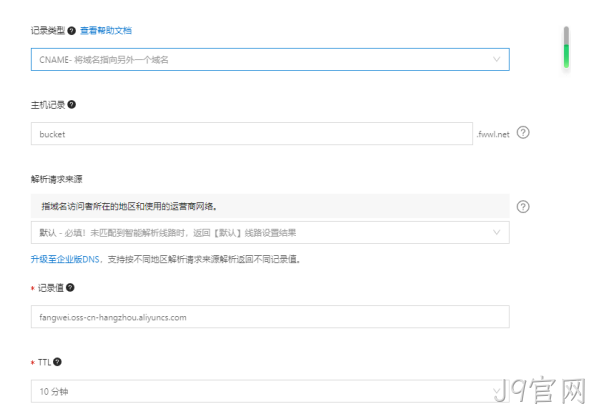Focus record value field with aliyuncs.com address
The width and height of the screenshot is (599, 416).
coord(270,317)
